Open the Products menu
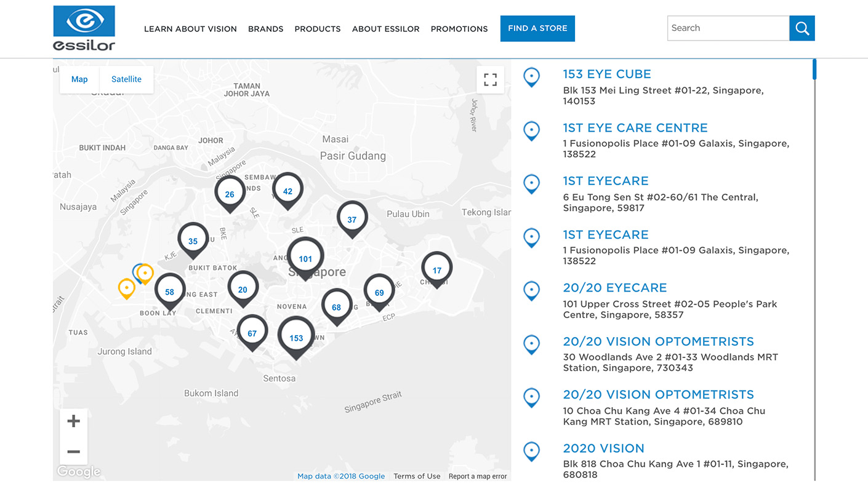The image size is (868, 489). 317,29
